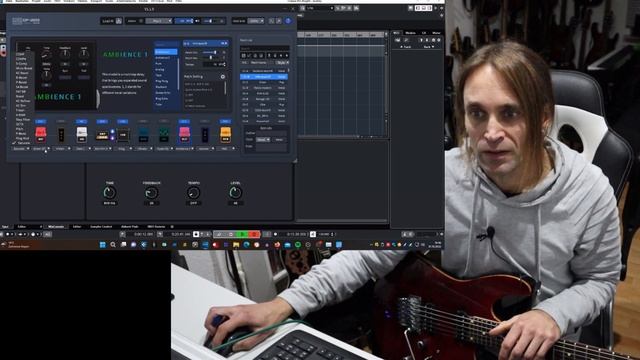Toggle on/off switch above the white pedal

click(x=82, y=122)
